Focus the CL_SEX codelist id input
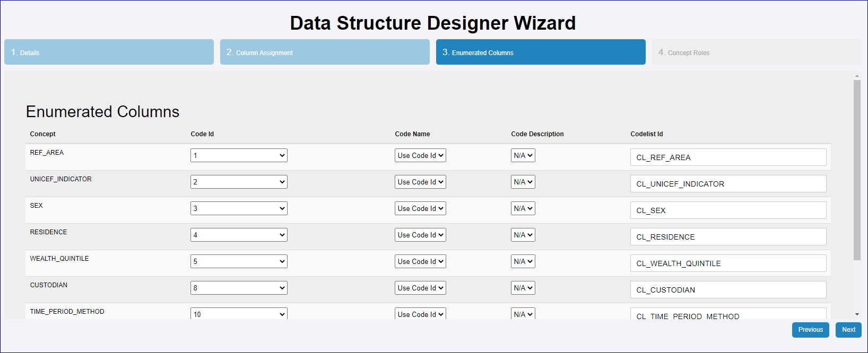Viewport: 868px width, 353px height. [728, 210]
